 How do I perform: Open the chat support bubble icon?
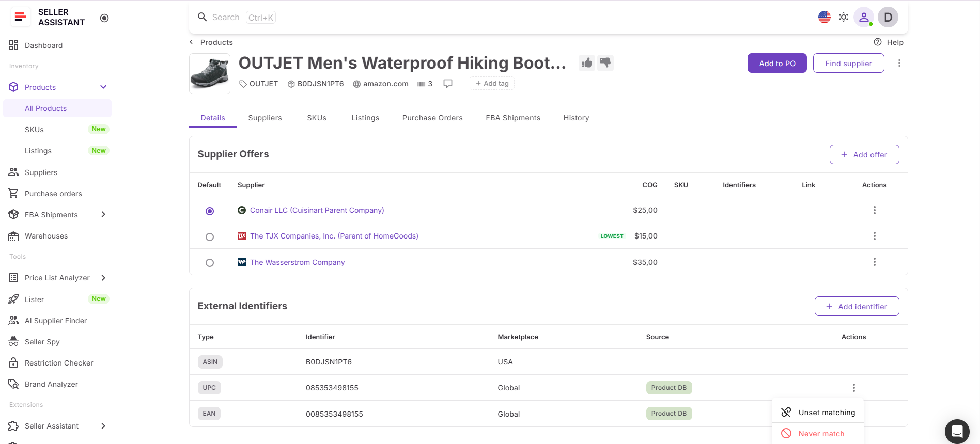957,431
